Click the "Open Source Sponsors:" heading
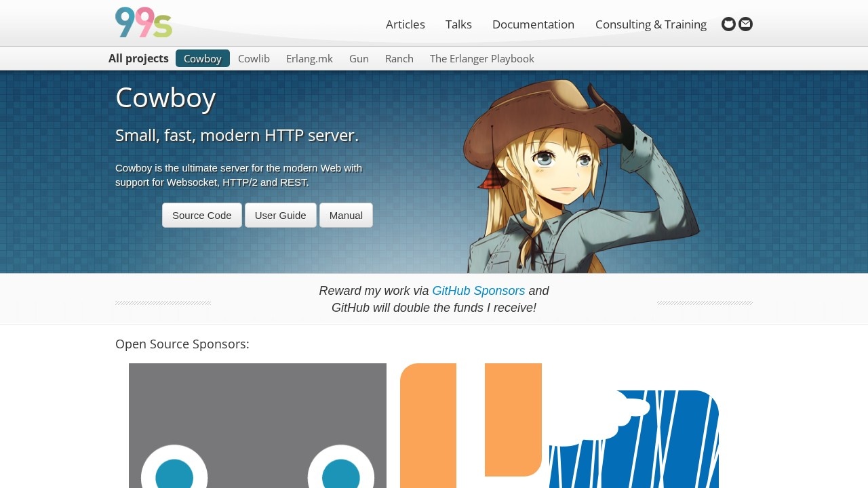This screenshot has height=488, width=868. [182, 344]
